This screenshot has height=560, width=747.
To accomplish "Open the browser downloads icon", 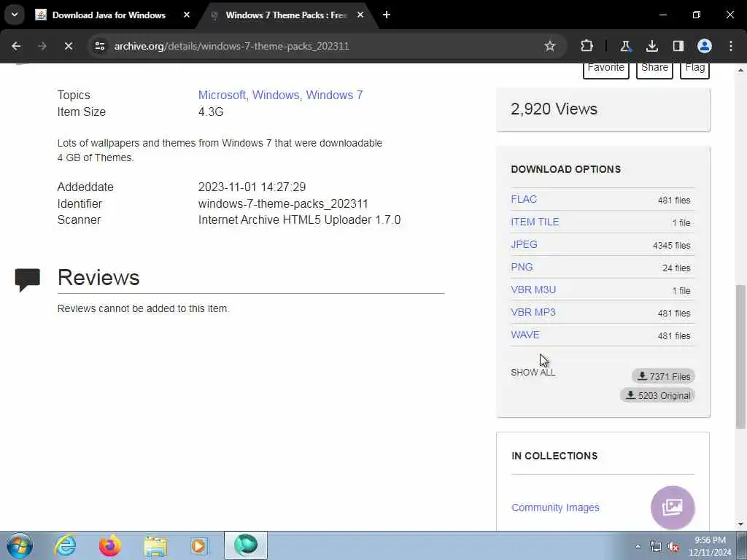I will (651, 46).
